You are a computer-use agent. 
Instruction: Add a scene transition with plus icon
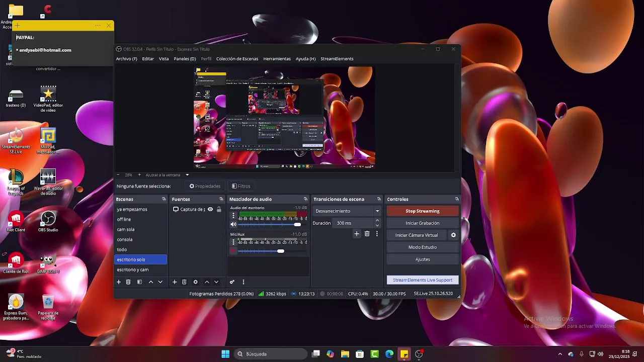coord(357,234)
